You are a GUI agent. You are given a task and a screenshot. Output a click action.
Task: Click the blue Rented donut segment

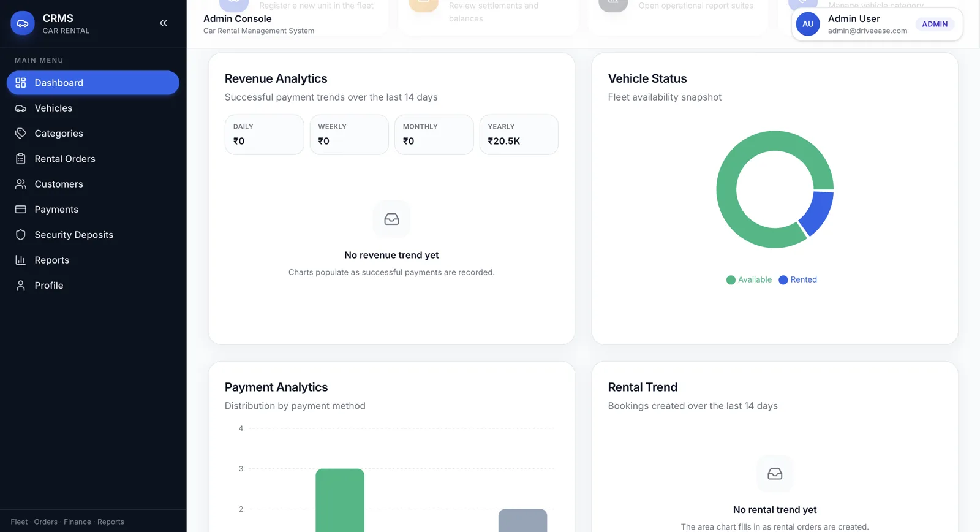click(818, 213)
